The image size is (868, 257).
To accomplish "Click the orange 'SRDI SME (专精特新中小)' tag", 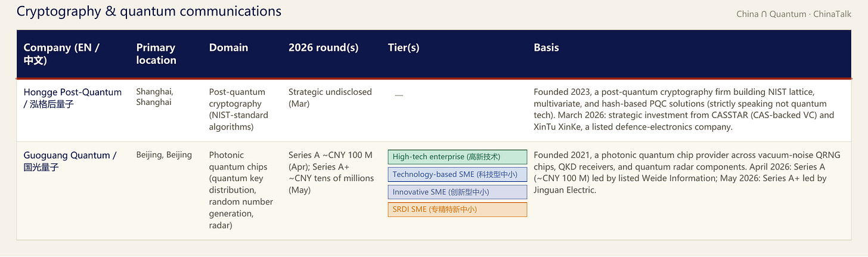I will click(x=457, y=209).
